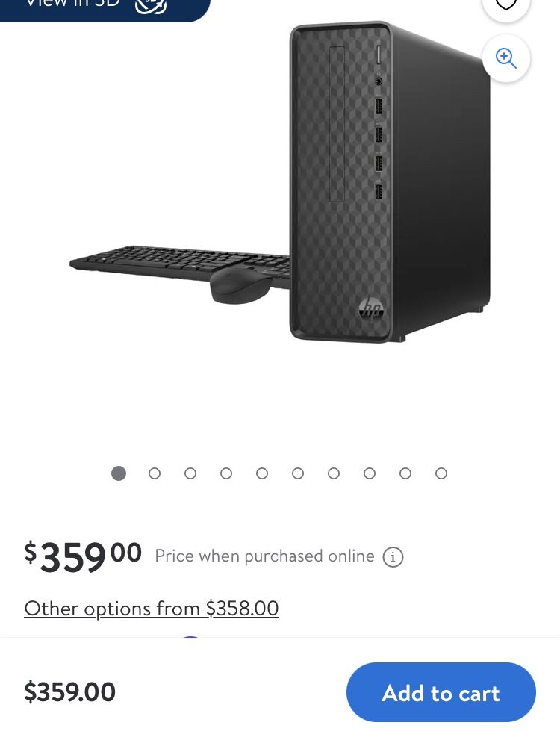Select the second carousel dot
The height and width of the screenshot is (746, 560).
pyautogui.click(x=155, y=473)
